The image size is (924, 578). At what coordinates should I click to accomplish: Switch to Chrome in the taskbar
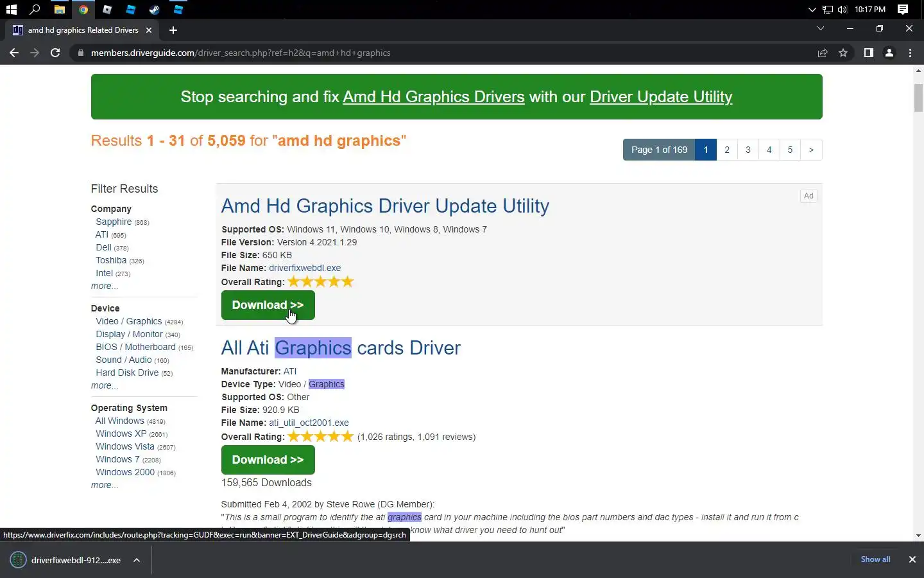click(83, 10)
